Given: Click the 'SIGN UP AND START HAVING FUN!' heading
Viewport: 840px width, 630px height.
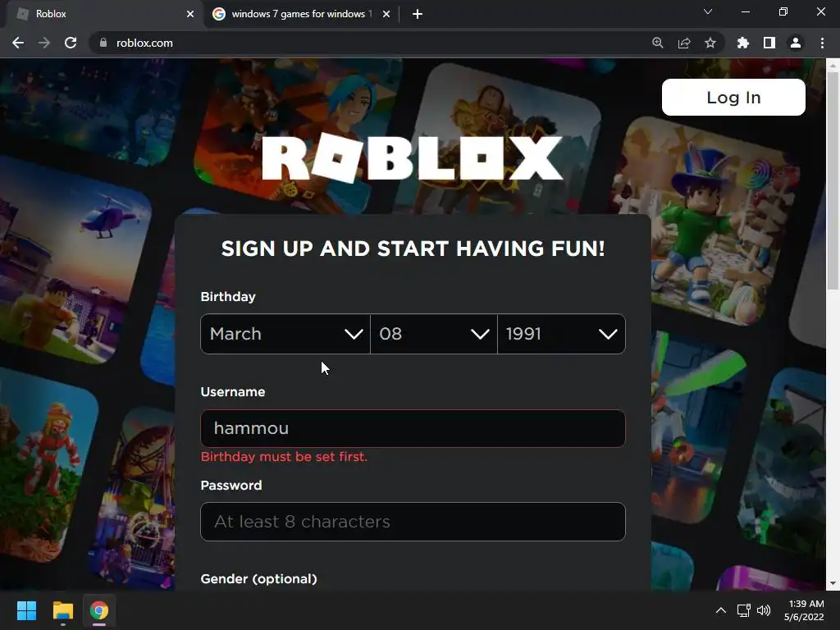Looking at the screenshot, I should 413,249.
